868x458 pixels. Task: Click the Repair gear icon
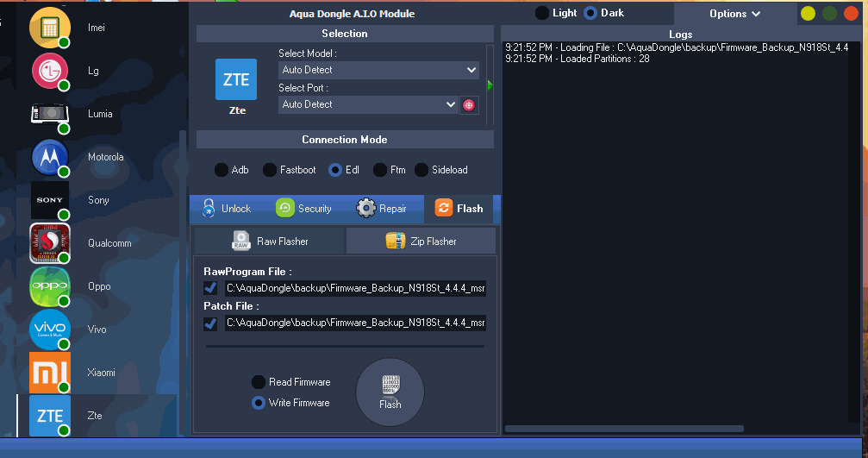366,208
